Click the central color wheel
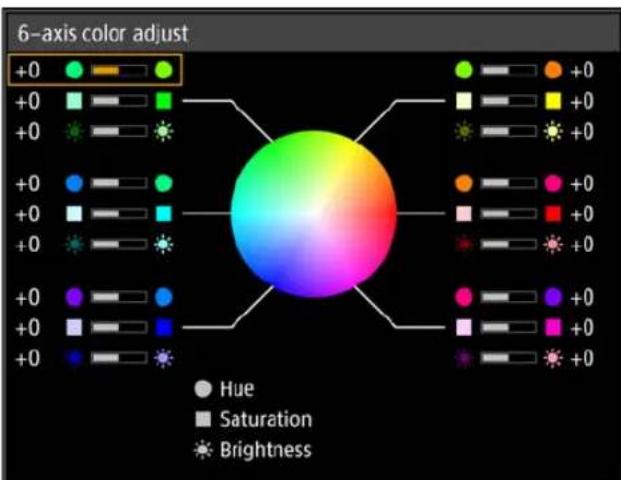Viewport: 621px width, 480px height. pos(314,214)
